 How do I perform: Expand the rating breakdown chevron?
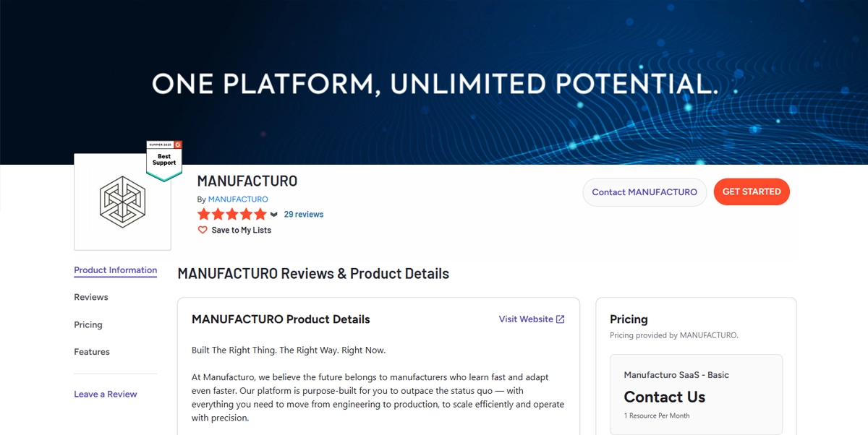(274, 215)
